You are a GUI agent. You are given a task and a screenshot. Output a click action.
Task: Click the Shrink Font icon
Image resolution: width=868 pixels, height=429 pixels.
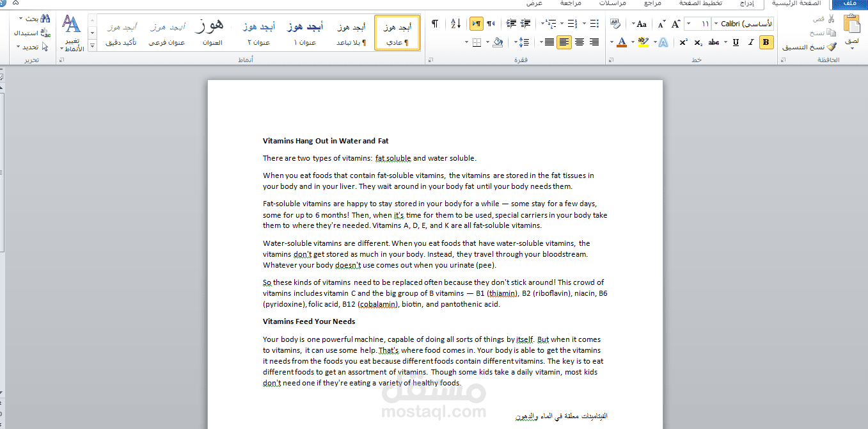(661, 24)
